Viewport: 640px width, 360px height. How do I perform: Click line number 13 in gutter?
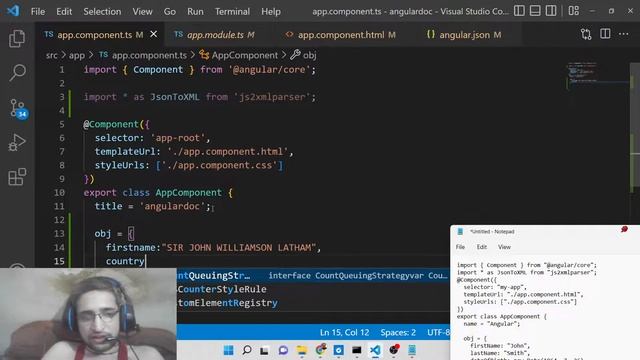[x=59, y=233]
